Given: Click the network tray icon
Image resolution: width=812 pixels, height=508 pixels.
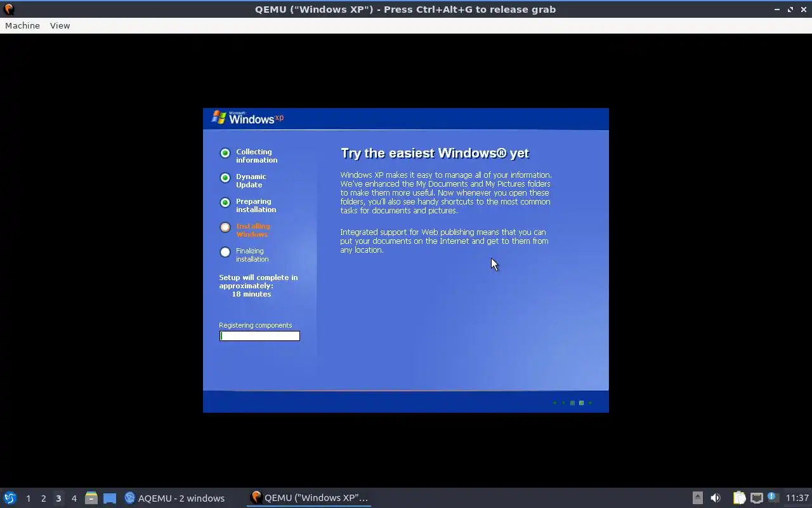Looking at the screenshot, I should pyautogui.click(x=756, y=498).
